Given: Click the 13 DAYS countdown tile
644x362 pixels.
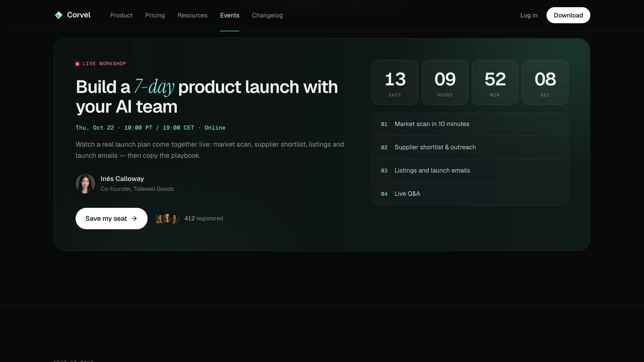Looking at the screenshot, I should (x=395, y=82).
